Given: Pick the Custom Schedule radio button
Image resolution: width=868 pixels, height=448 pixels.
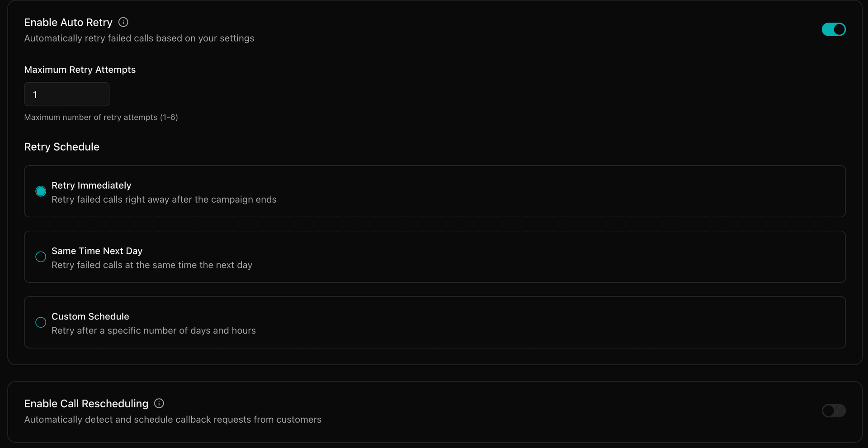Looking at the screenshot, I should click(41, 322).
